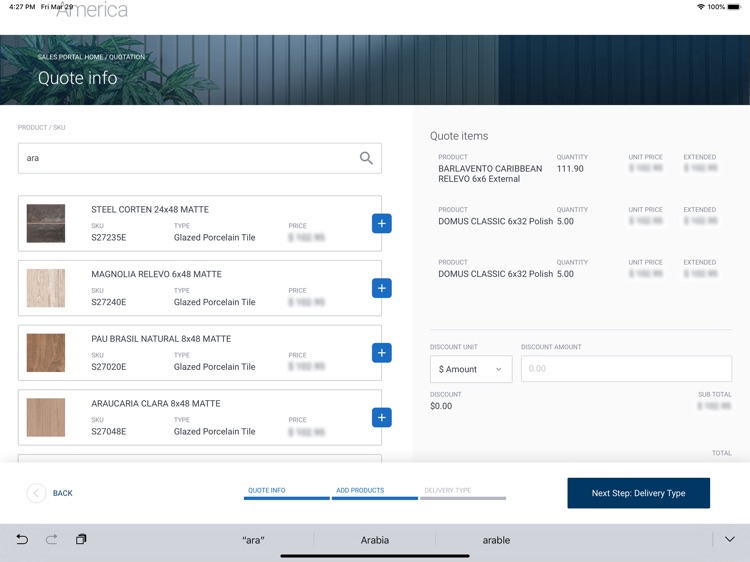Select the STEEL CORTEN 24x48 MATTE title
The image size is (750, 562).
click(150, 209)
